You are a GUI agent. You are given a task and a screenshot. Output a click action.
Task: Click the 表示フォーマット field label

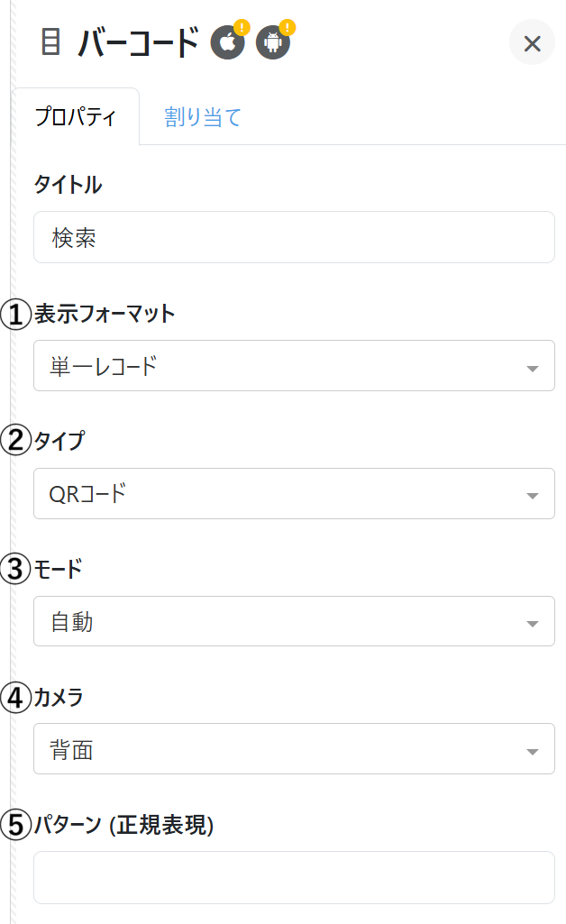pyautogui.click(x=105, y=315)
